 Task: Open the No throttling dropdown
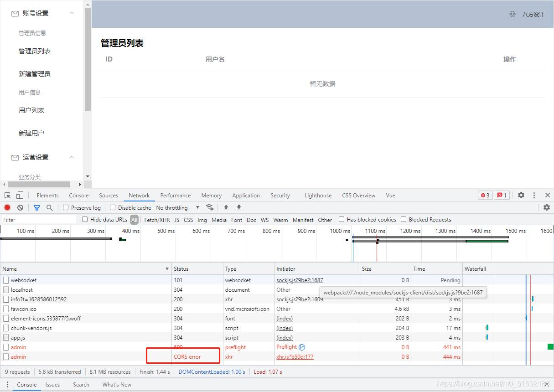coord(178,207)
